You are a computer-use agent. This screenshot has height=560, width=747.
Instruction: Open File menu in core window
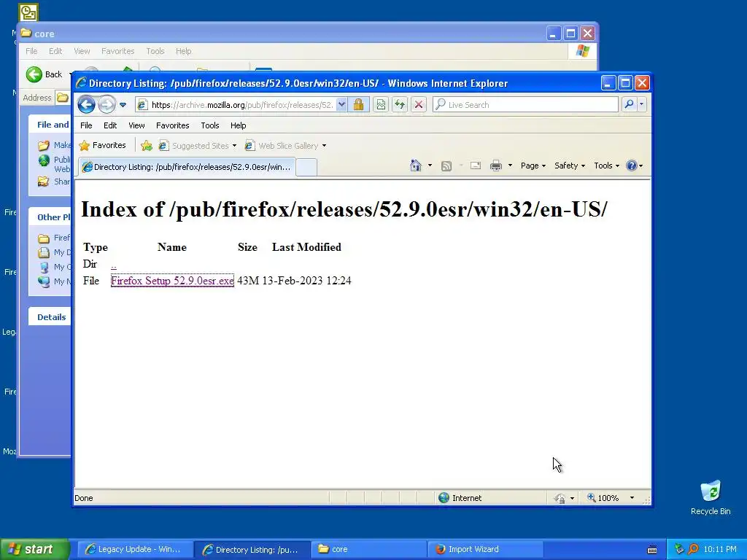point(31,51)
